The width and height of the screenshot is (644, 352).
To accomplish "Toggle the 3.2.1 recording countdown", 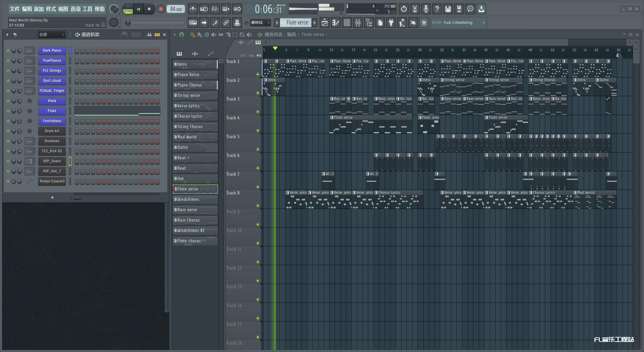I will point(215,9).
